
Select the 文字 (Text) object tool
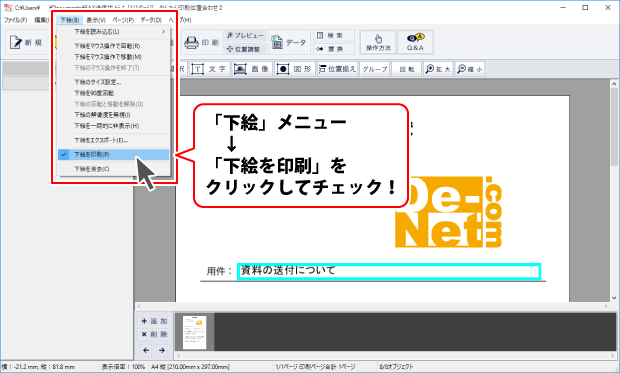[209, 69]
